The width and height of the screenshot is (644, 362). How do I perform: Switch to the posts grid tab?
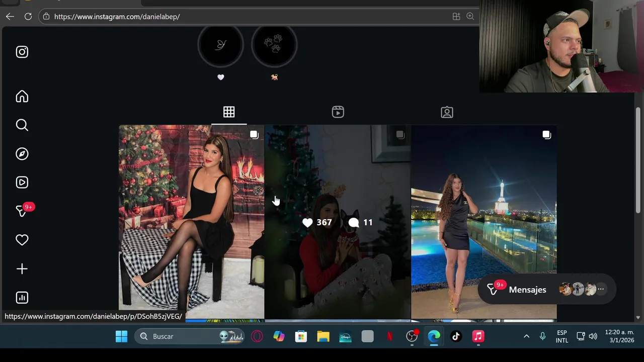coord(229,112)
